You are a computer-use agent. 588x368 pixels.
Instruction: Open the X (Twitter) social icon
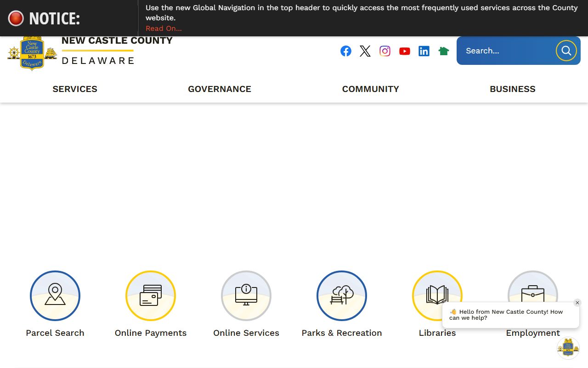365,51
